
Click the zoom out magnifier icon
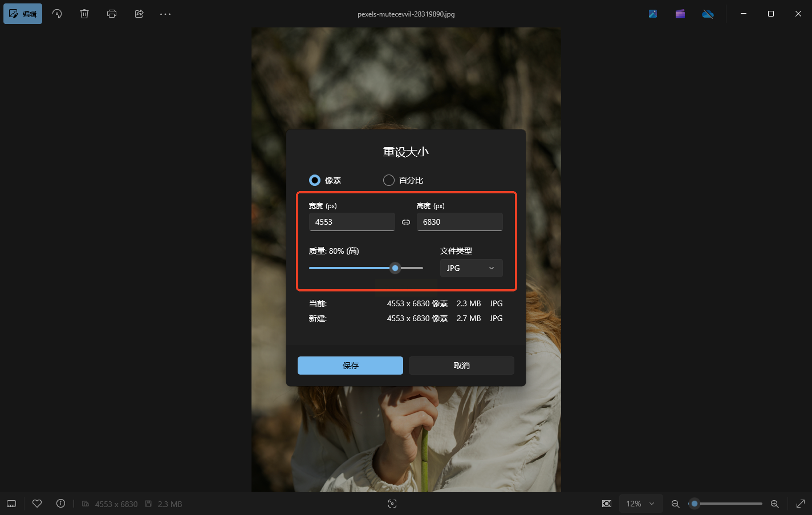click(676, 504)
